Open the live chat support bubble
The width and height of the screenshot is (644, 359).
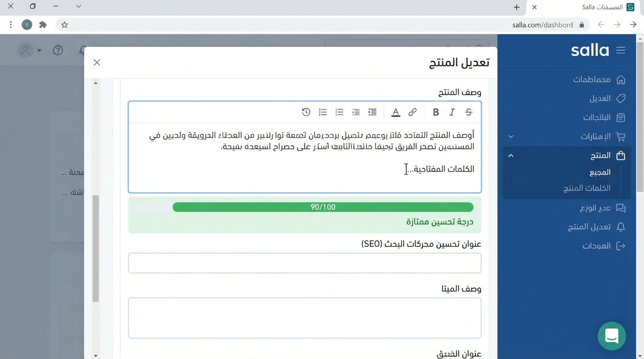[x=612, y=336]
